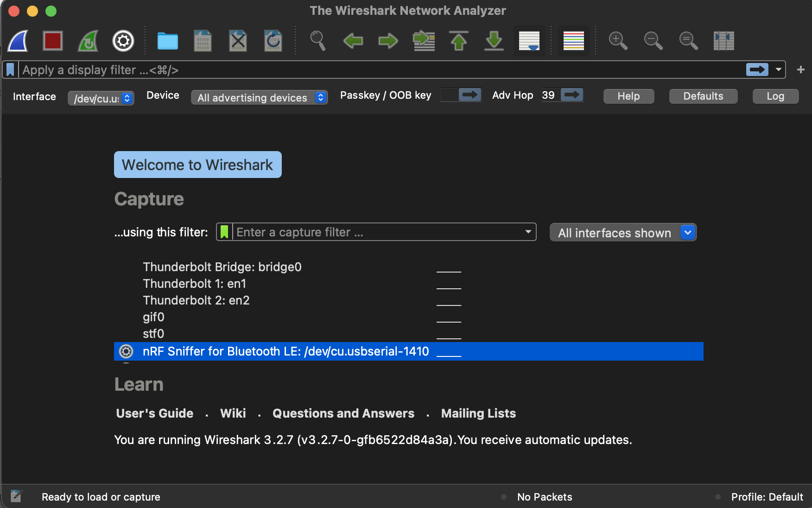
Task: Open the Wiki link
Action: [x=233, y=413]
